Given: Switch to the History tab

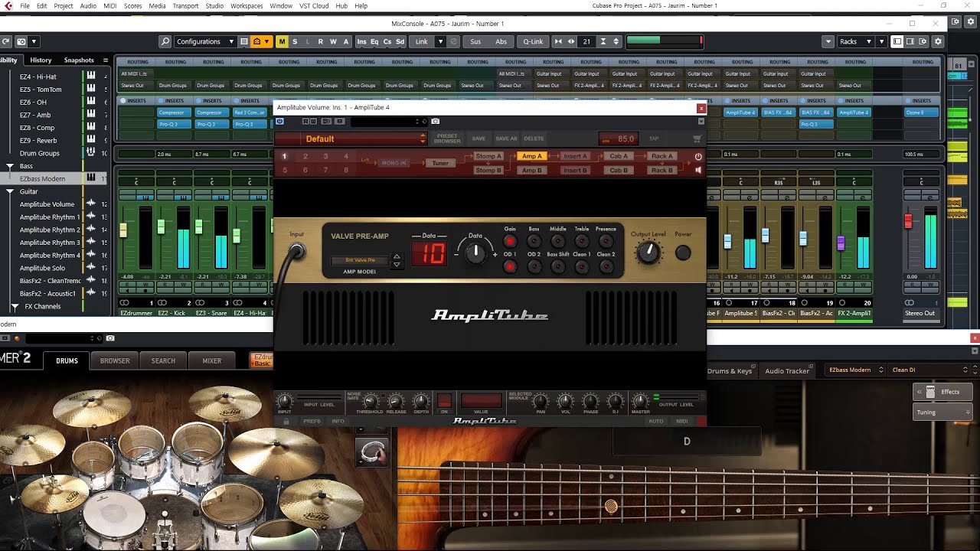Looking at the screenshot, I should pos(41,60).
